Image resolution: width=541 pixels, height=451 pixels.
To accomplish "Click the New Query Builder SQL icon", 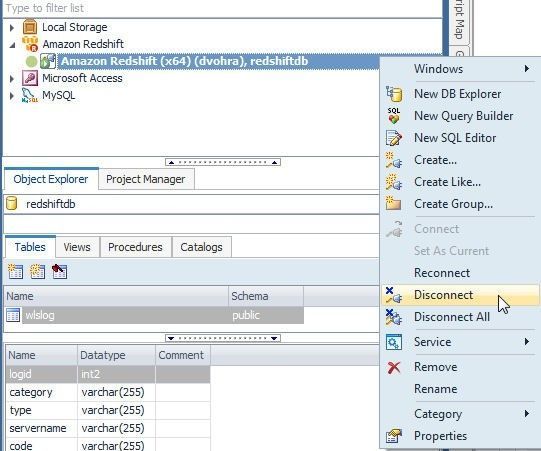I will coord(394,116).
